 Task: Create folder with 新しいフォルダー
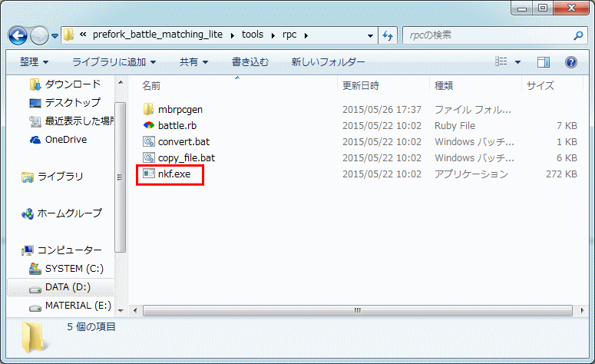[328, 62]
